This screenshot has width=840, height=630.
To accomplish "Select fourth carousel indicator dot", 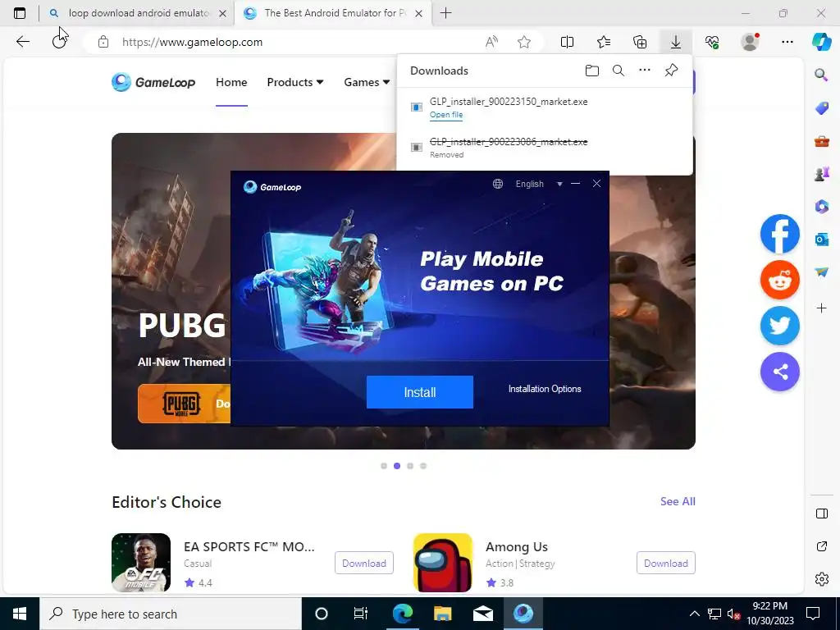I will click(423, 466).
